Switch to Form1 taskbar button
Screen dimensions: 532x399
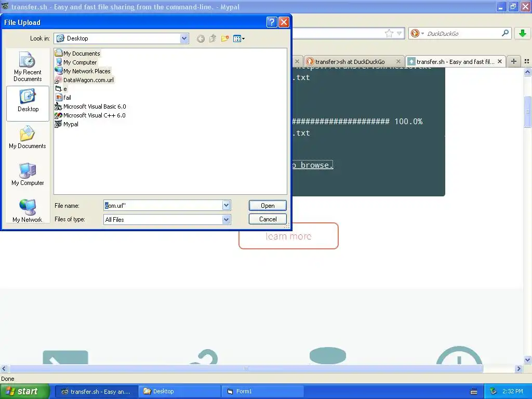262,392
